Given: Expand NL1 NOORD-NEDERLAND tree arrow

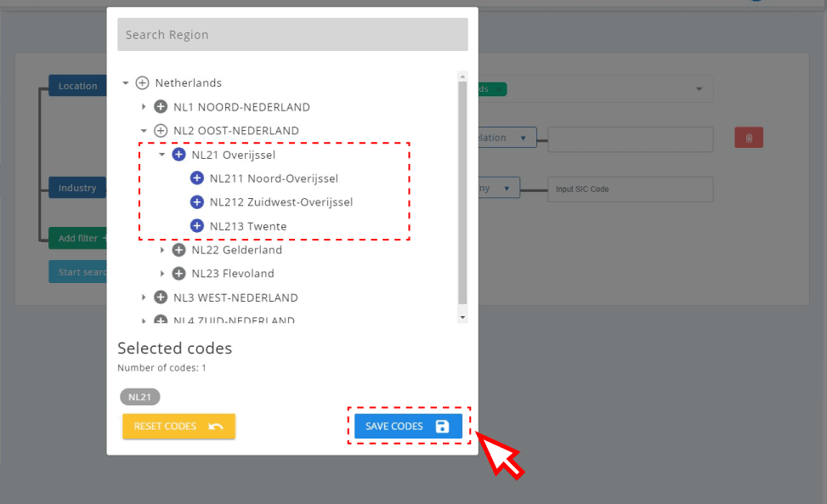Looking at the screenshot, I should pos(144,107).
